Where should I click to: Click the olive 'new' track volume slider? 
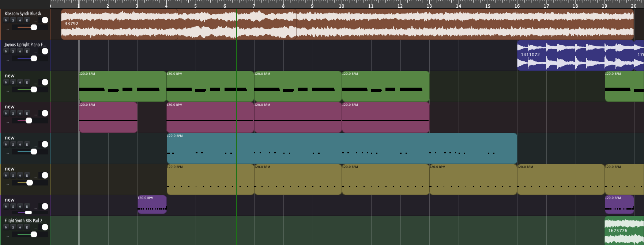30,183
